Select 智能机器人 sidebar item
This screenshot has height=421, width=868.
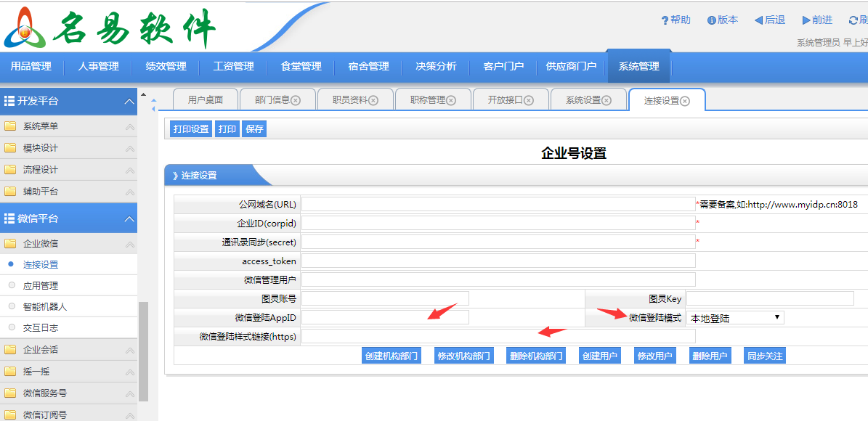pos(45,307)
